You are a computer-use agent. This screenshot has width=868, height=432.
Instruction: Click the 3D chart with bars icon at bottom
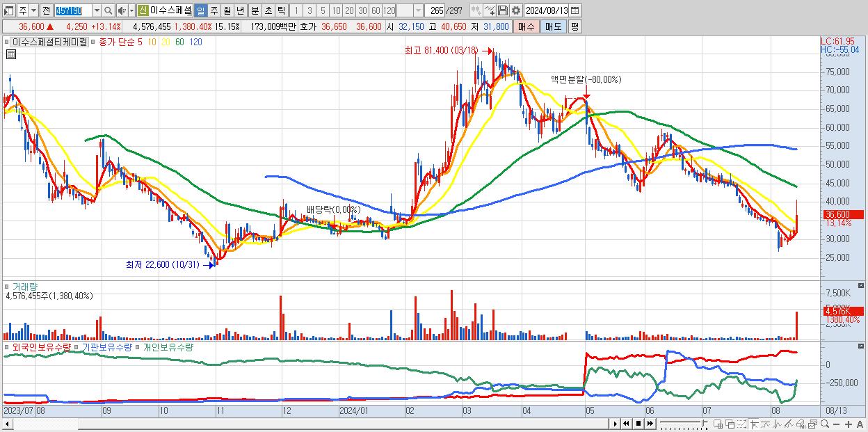(801, 424)
